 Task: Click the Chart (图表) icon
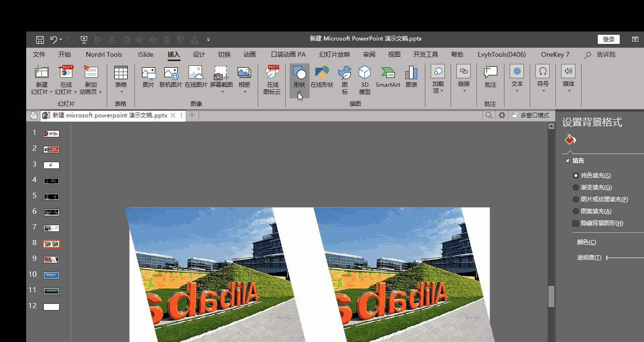(x=411, y=73)
